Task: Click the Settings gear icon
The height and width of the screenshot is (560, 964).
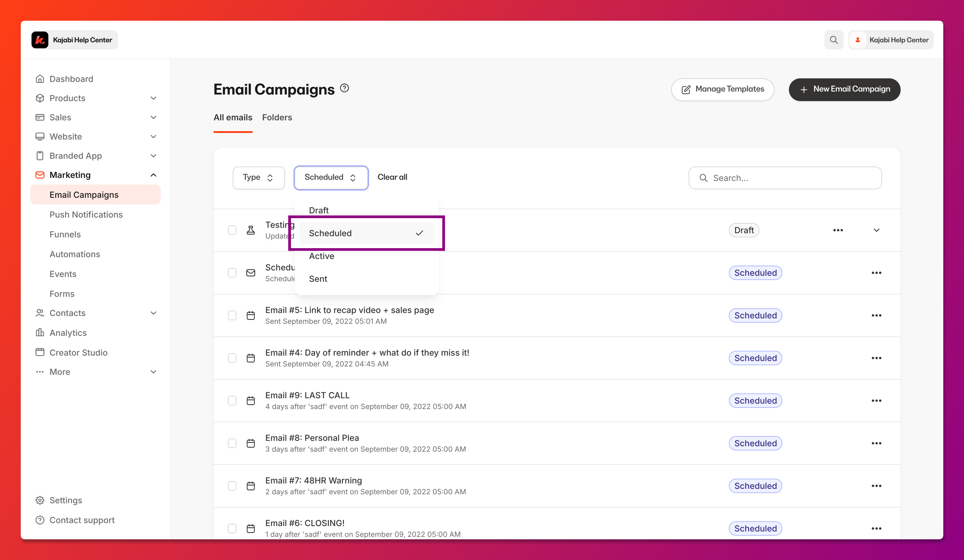Action: [x=40, y=500]
